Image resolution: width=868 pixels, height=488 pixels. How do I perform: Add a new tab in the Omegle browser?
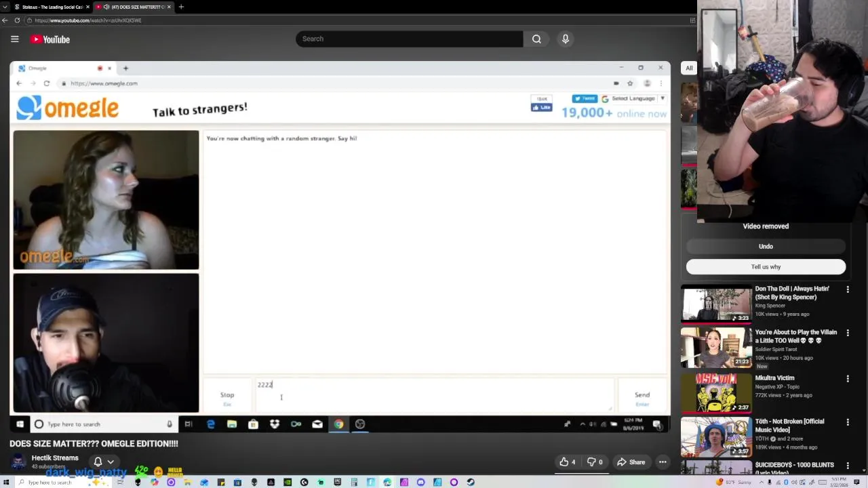click(125, 68)
